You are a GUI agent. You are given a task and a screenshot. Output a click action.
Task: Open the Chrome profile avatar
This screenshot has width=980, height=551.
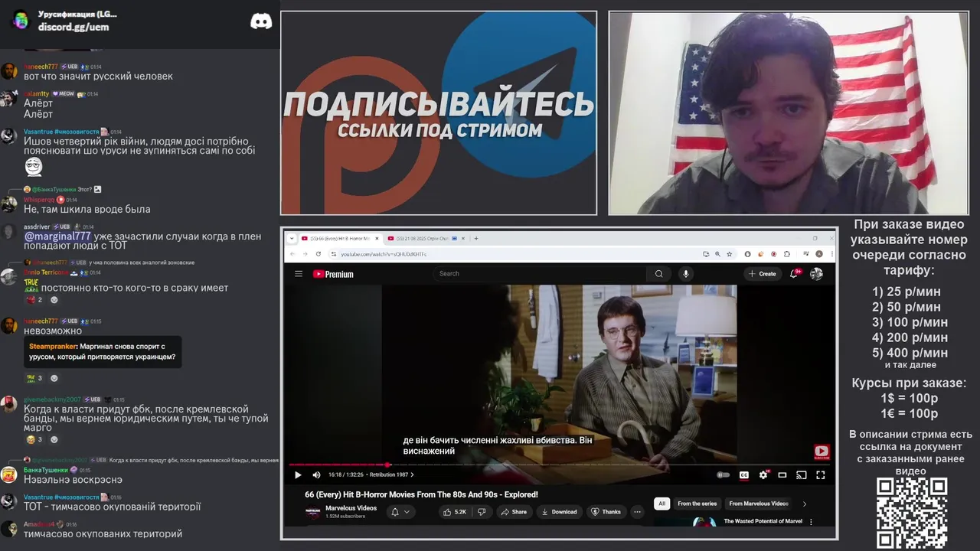tap(819, 254)
